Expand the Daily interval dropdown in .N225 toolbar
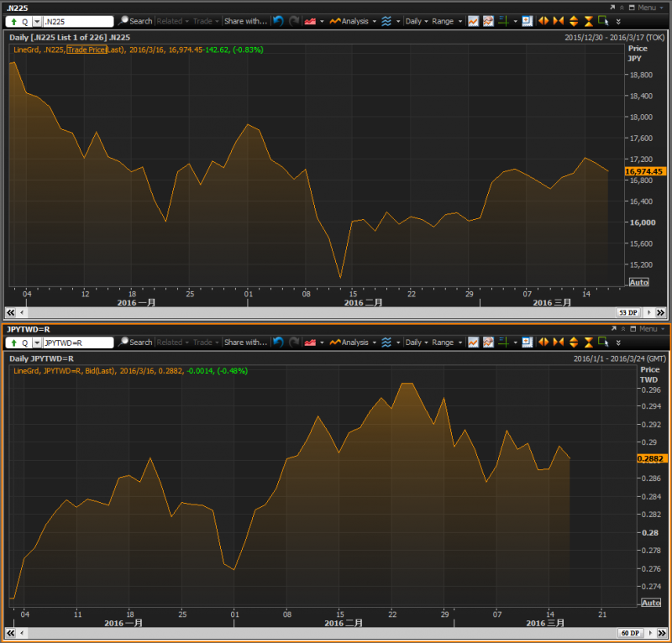 (x=417, y=21)
